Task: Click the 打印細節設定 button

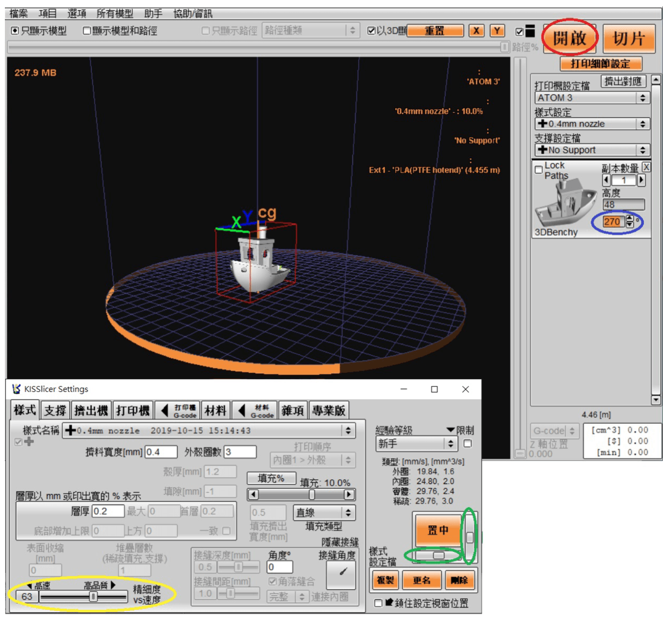Action: pos(601,63)
